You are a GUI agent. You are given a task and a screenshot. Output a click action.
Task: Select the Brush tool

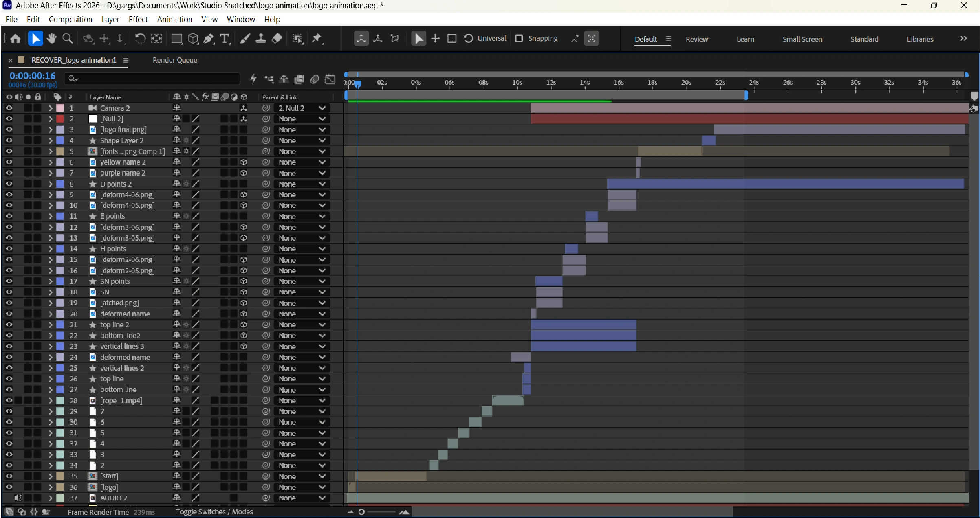244,39
